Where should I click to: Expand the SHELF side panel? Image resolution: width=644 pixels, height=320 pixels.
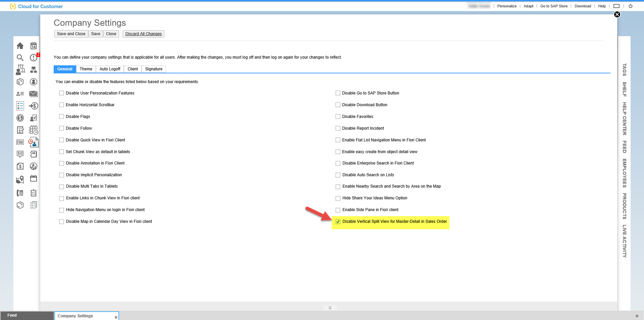click(x=624, y=89)
